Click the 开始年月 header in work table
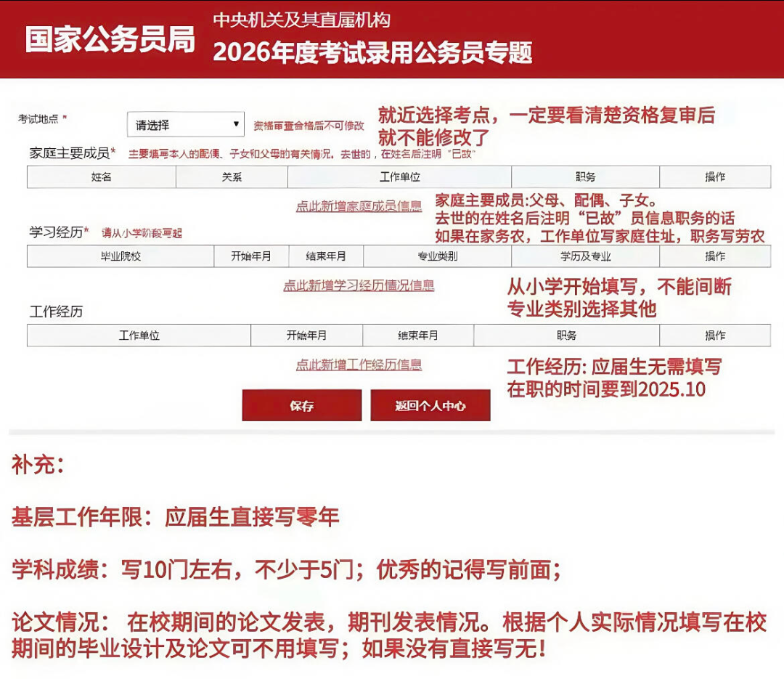The image size is (784, 679). (305, 335)
